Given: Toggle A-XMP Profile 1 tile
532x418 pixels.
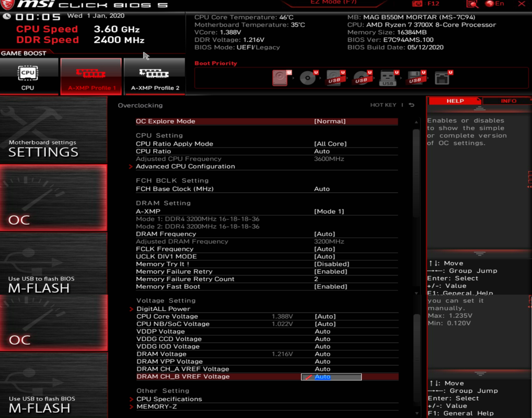Looking at the screenshot, I should [x=91, y=76].
